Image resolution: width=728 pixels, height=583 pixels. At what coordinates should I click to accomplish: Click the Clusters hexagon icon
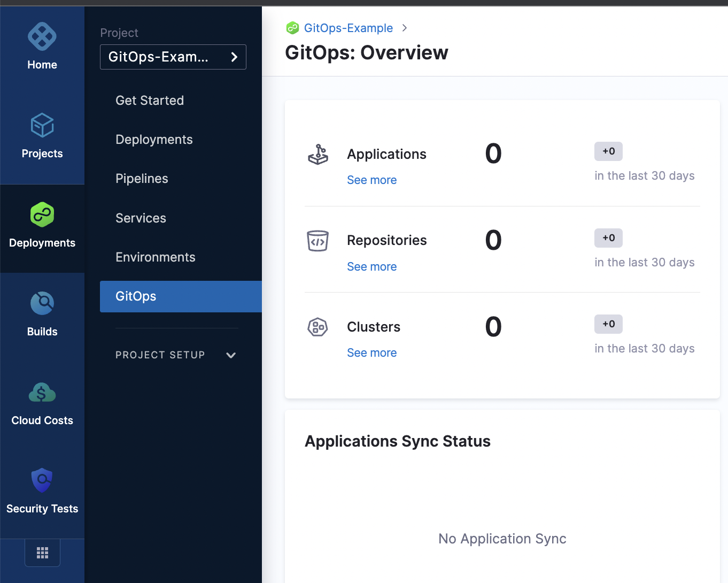(318, 327)
